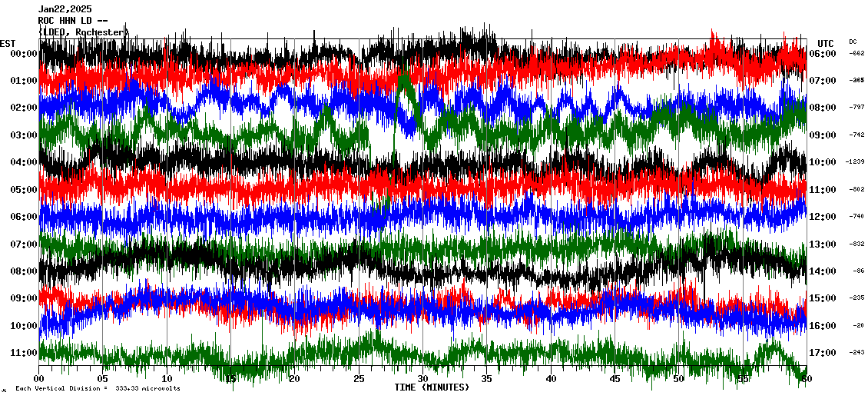
Task: Choose the 16:00 UTC row label
Action: pyautogui.click(x=823, y=326)
